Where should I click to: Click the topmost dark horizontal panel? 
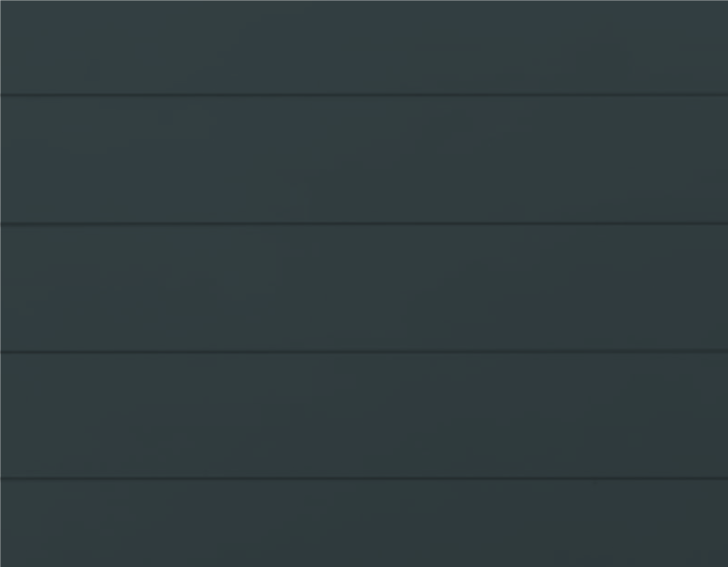(364, 47)
